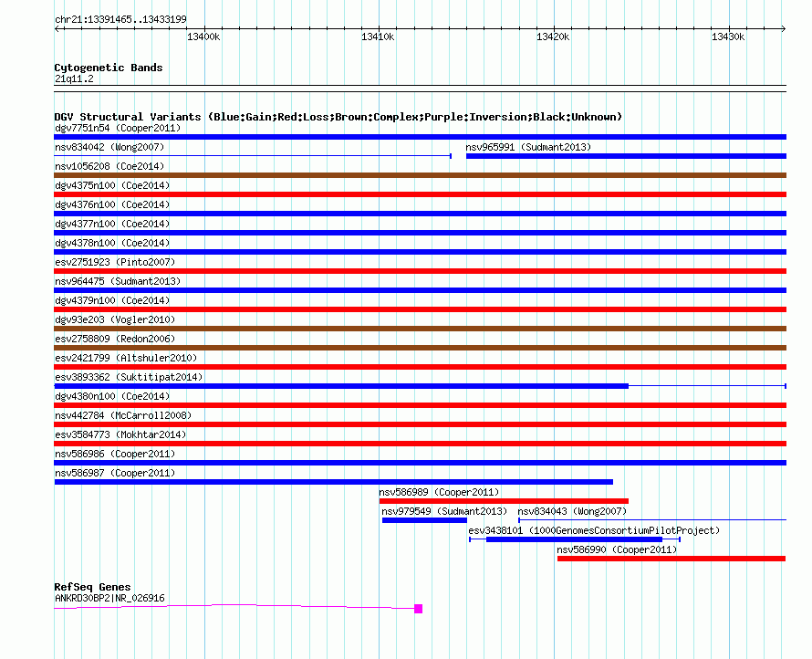Viewport: 812px width, 659px height.
Task: Select the red dgv4375n100 loss bar
Action: pos(420,194)
